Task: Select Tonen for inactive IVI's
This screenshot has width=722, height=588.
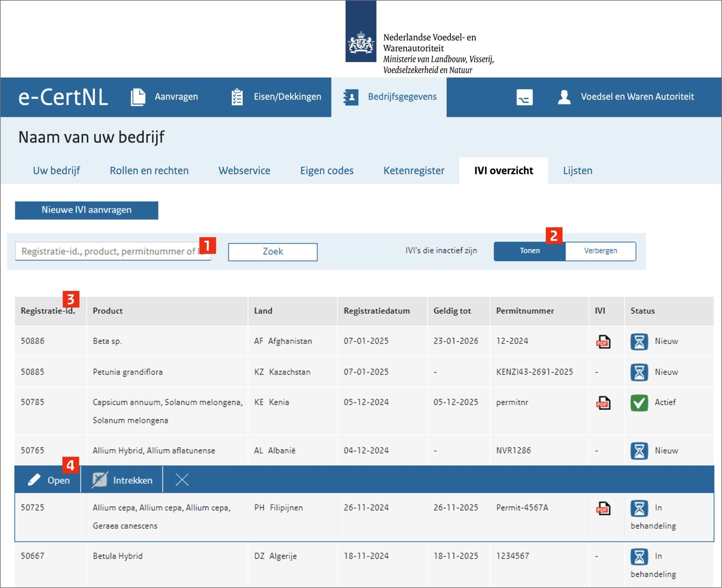Action: click(x=530, y=251)
